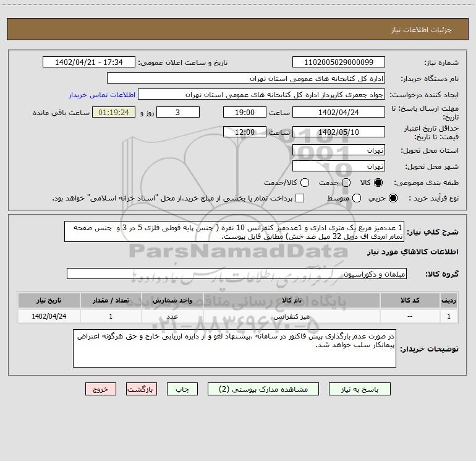Click the خروج exit button

coord(101,389)
